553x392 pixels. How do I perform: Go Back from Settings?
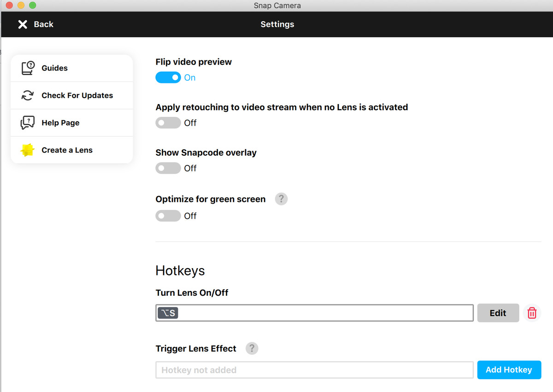point(36,24)
